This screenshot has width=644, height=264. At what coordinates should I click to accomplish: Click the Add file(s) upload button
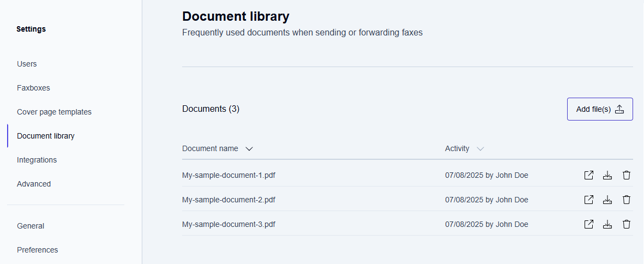point(600,109)
